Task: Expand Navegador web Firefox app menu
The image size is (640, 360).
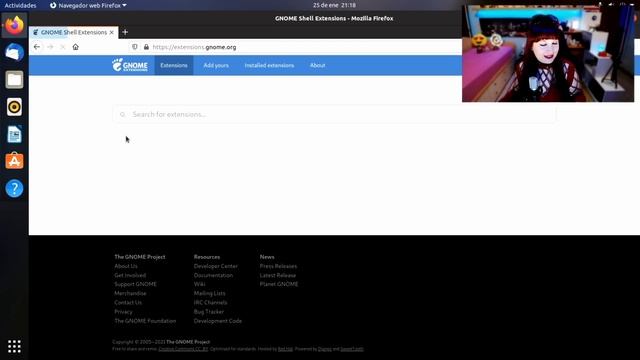Action: [x=88, y=5]
